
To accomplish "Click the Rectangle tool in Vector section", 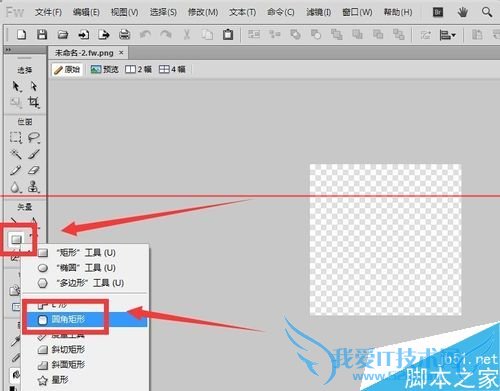I will pyautogui.click(x=16, y=239).
